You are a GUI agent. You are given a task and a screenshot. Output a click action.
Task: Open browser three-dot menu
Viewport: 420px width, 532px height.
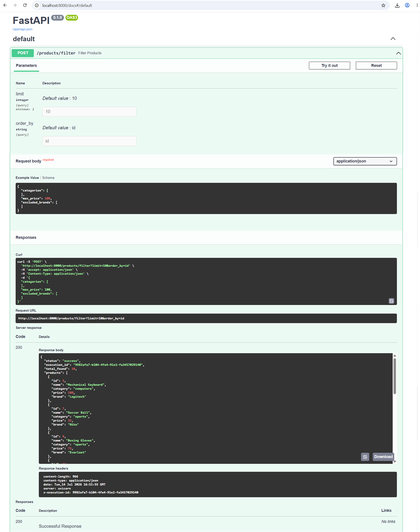417,5
